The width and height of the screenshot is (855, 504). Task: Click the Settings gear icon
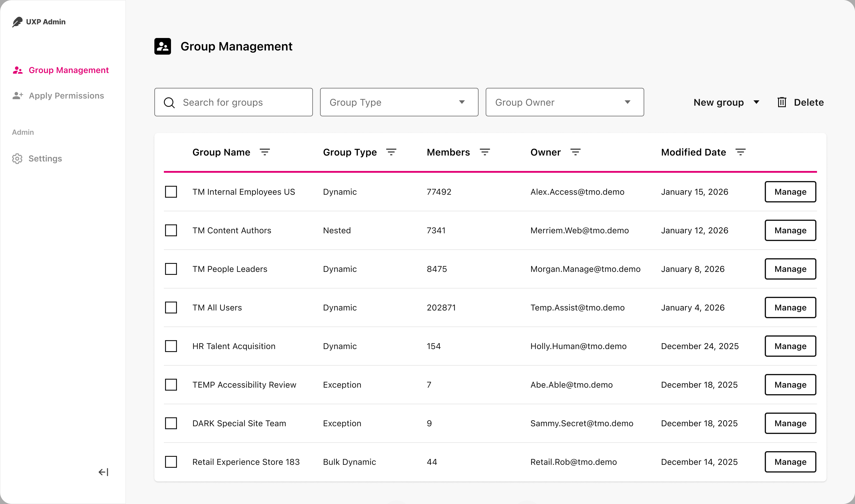(x=17, y=159)
